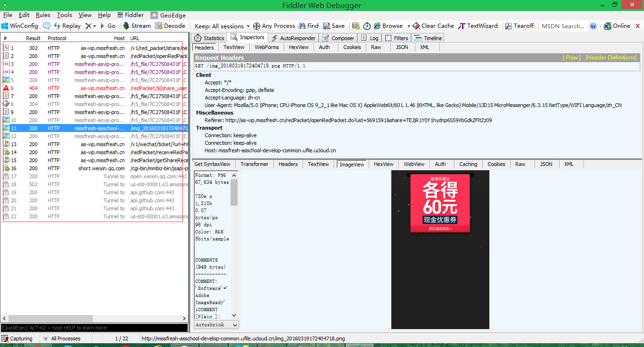Toggle the Filters tab checkbox

pyautogui.click(x=388, y=38)
